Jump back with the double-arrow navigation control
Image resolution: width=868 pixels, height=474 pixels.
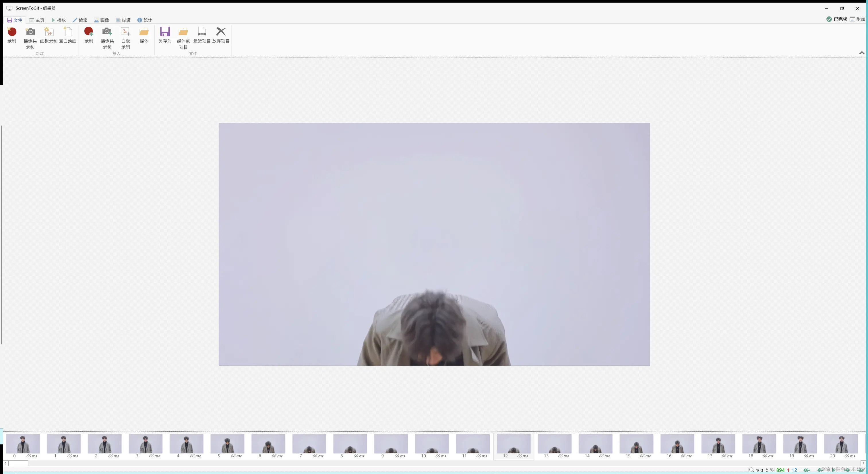coord(807,470)
